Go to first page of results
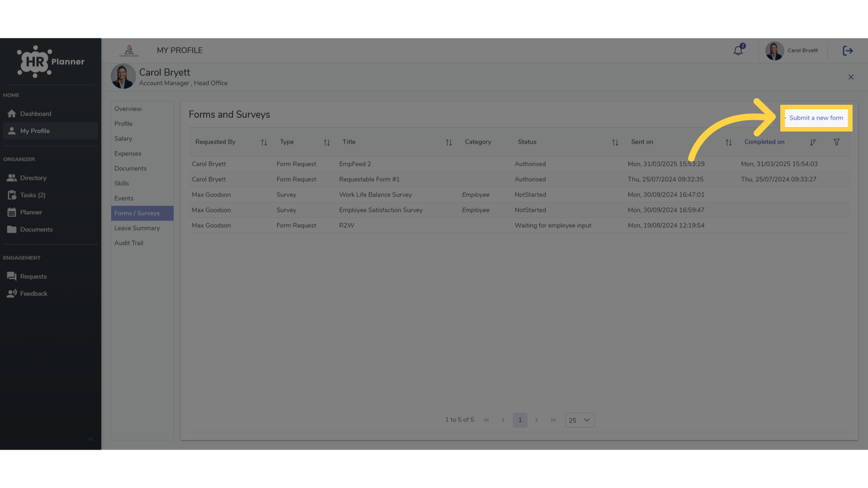The width and height of the screenshot is (868, 488). tap(486, 420)
